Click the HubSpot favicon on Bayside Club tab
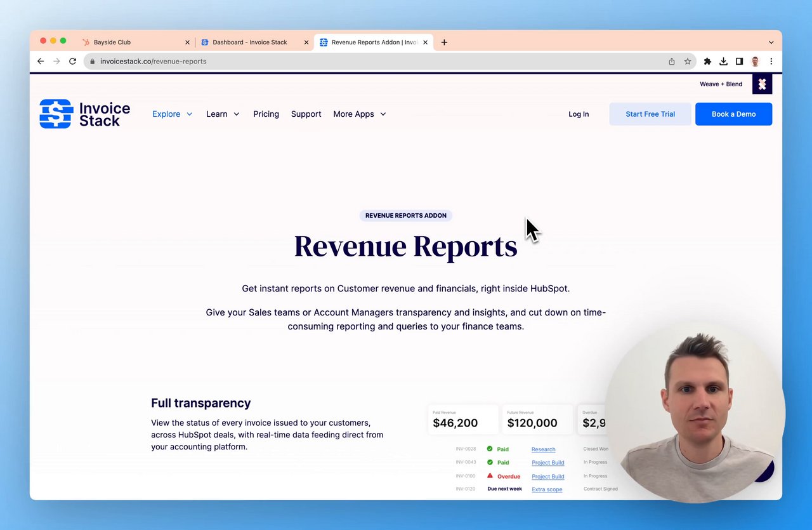This screenshot has height=530, width=812. point(86,43)
